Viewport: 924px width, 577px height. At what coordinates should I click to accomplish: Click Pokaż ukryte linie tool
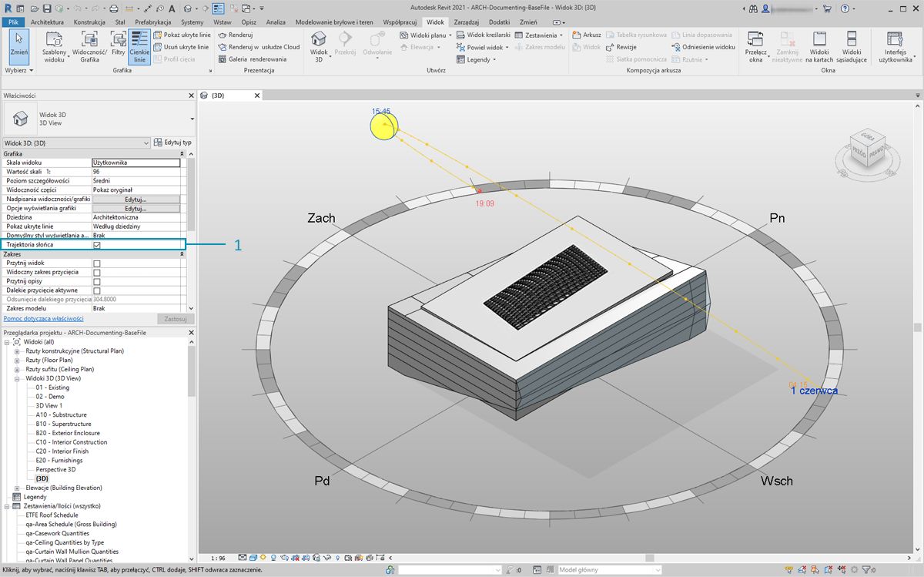pos(182,35)
